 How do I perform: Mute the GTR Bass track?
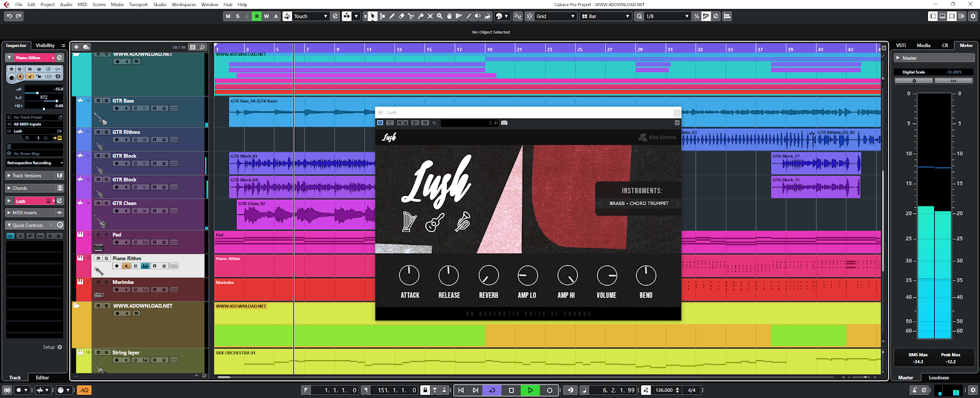point(98,100)
